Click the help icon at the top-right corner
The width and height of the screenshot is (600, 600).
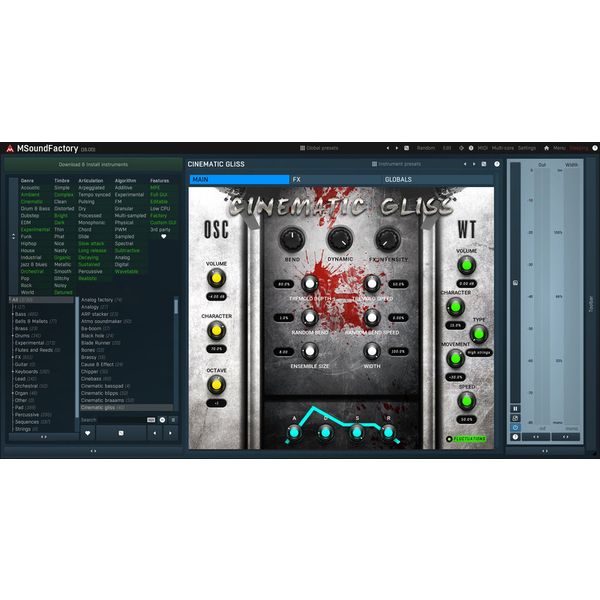(595, 148)
